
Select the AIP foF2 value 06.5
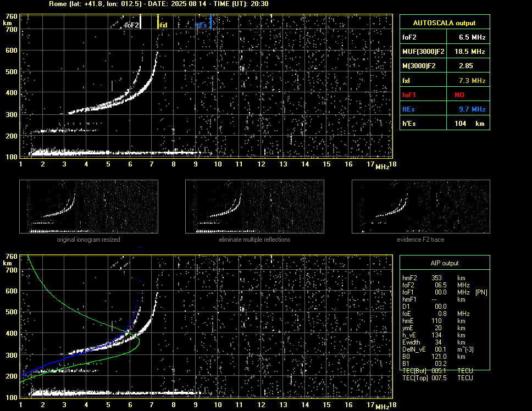click(x=441, y=285)
